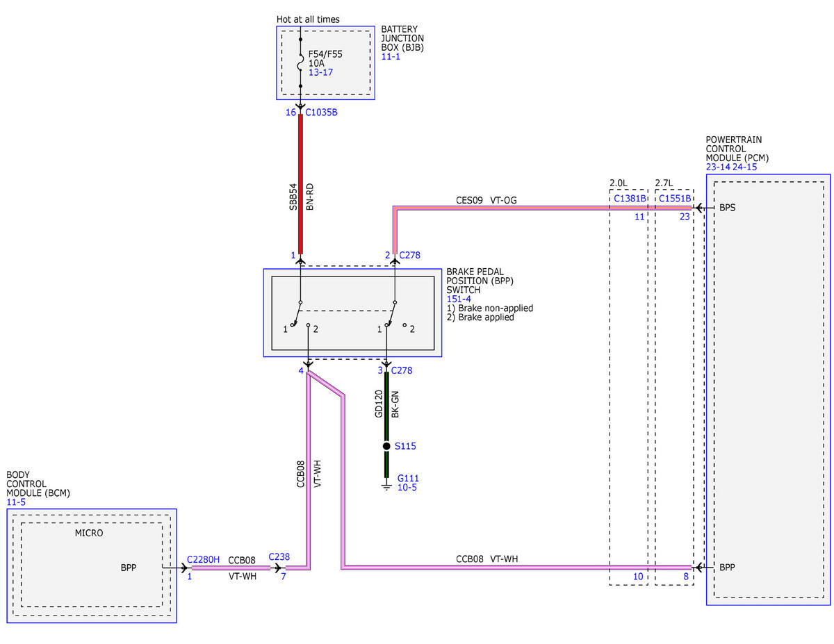Click pin 11 under C1381B

639,217
